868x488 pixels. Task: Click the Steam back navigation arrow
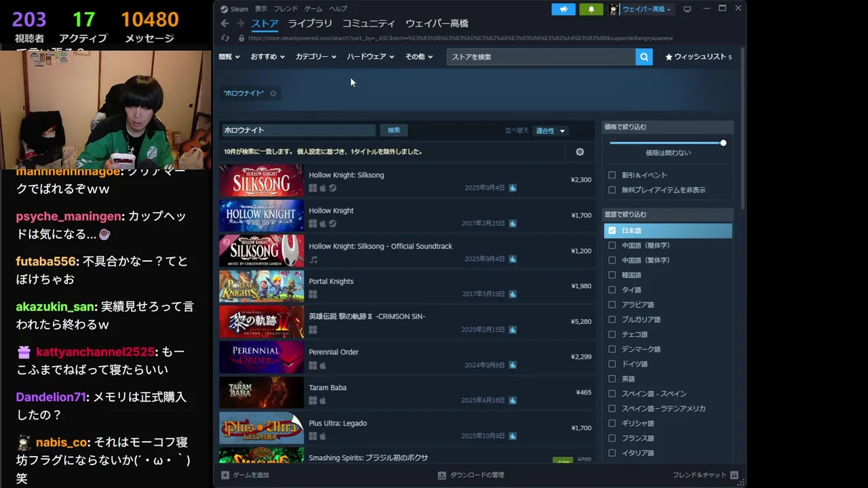point(225,24)
